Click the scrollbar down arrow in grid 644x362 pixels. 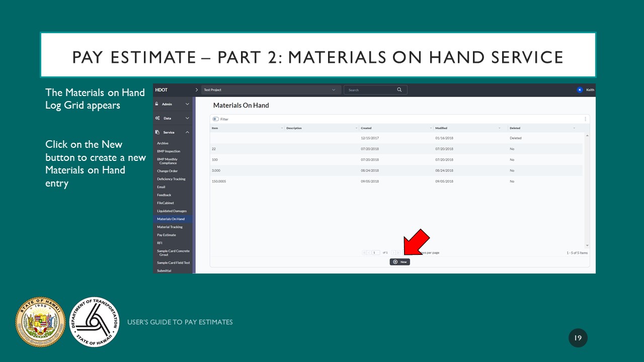587,245
